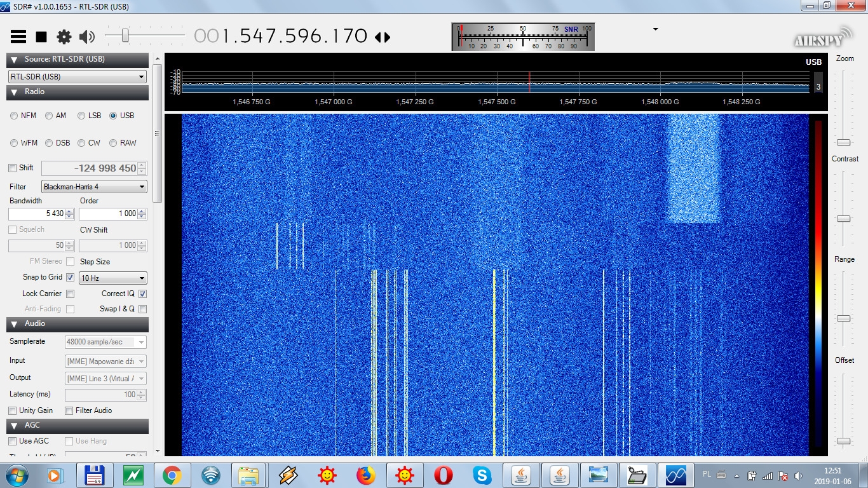
Task: Launch Google Chrome from the taskbar
Action: [172, 475]
